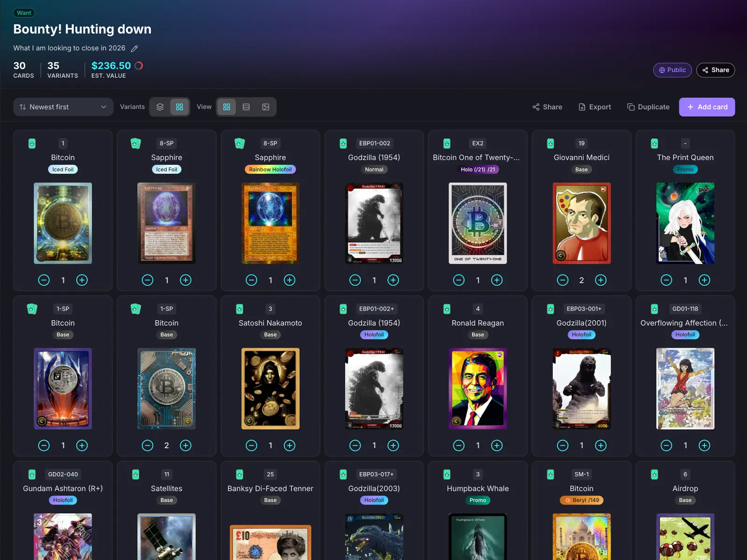Viewport: 747px width, 560px height.
Task: Increase quantity of Satoshi Nakamoto card
Action: [x=289, y=446]
